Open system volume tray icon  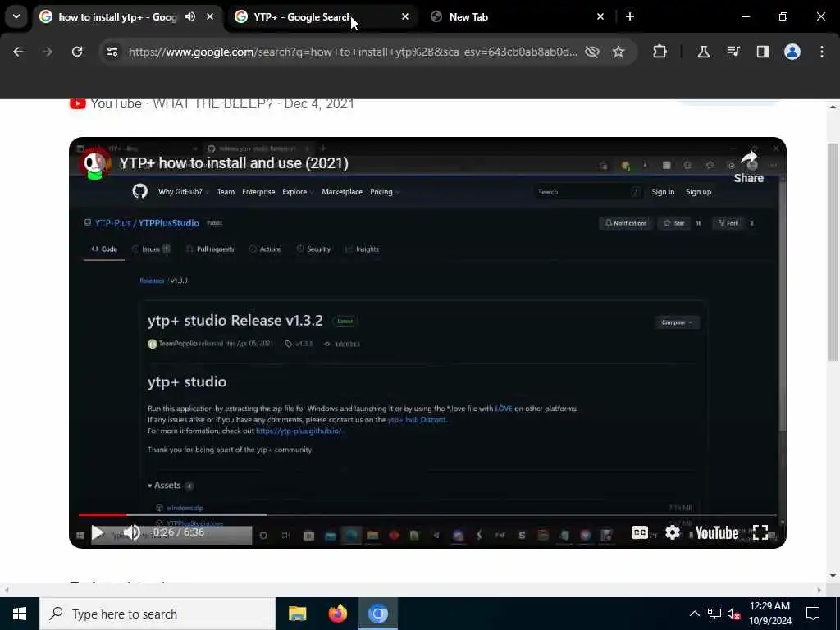[734, 614]
